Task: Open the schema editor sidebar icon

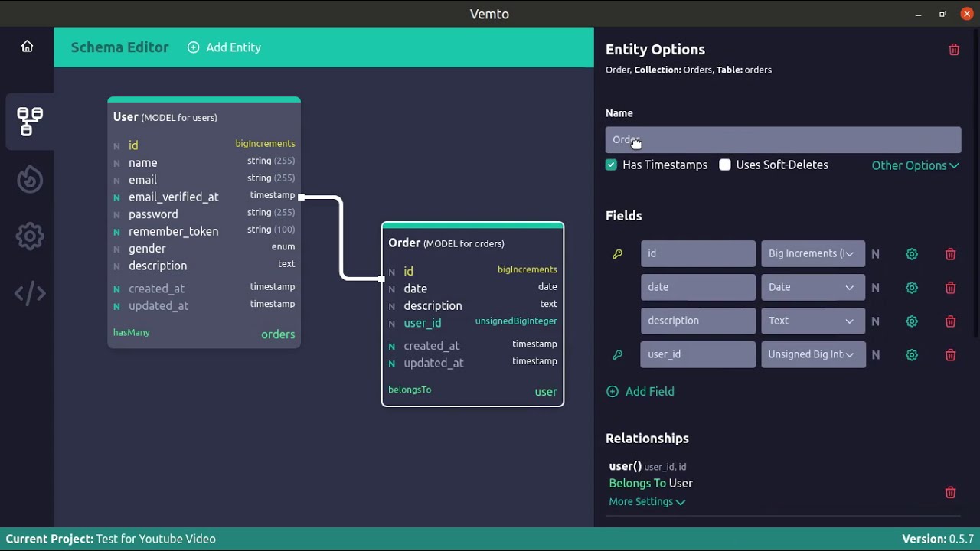Action: click(30, 122)
